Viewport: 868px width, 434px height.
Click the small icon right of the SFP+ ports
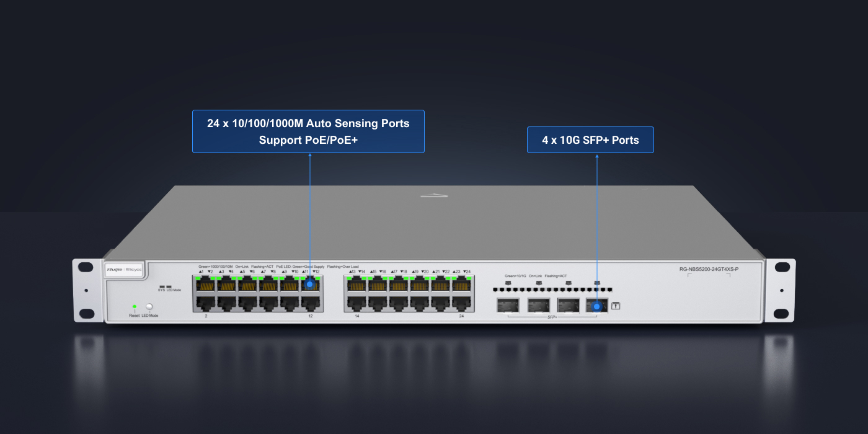[x=616, y=306]
